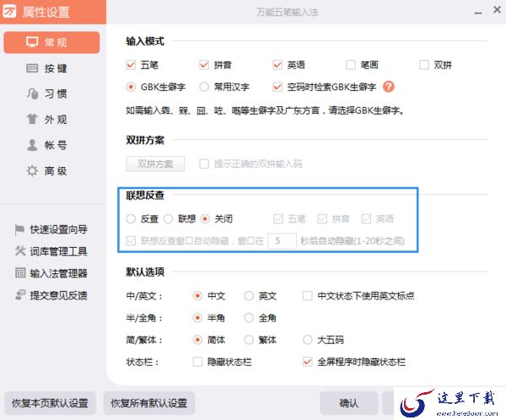Screen dimensions: 506x420
Task: Switch to the 外观 tab
Action: (51, 119)
